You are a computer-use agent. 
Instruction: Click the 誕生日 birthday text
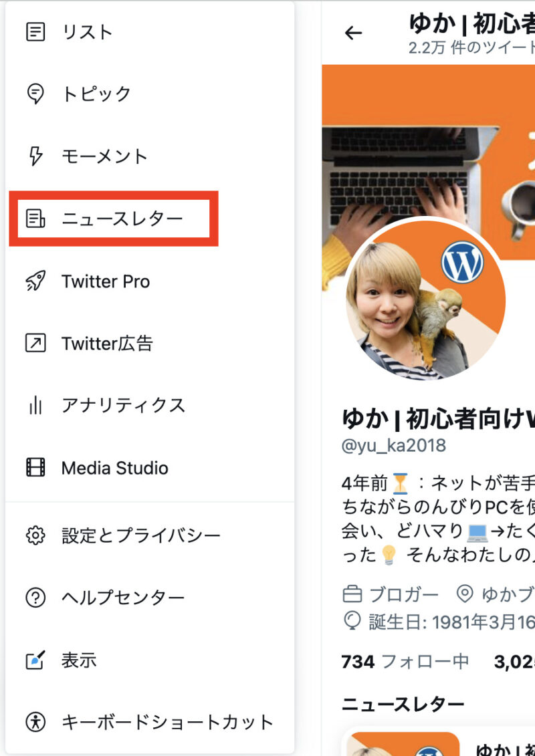452,622
